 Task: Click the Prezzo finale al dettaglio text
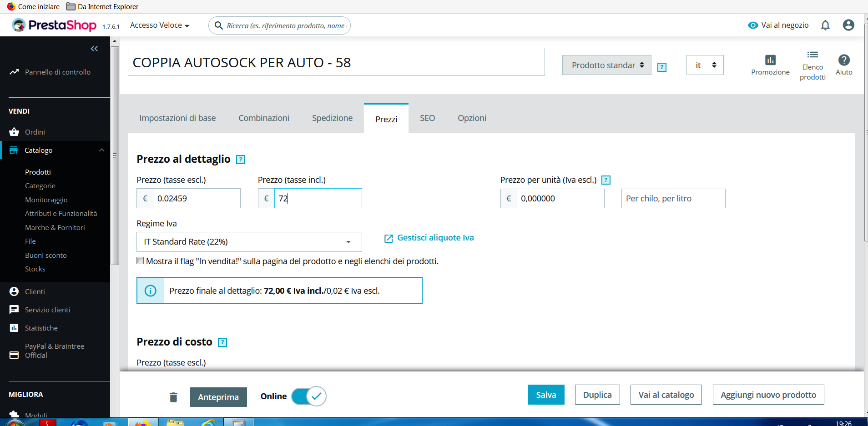(x=274, y=291)
